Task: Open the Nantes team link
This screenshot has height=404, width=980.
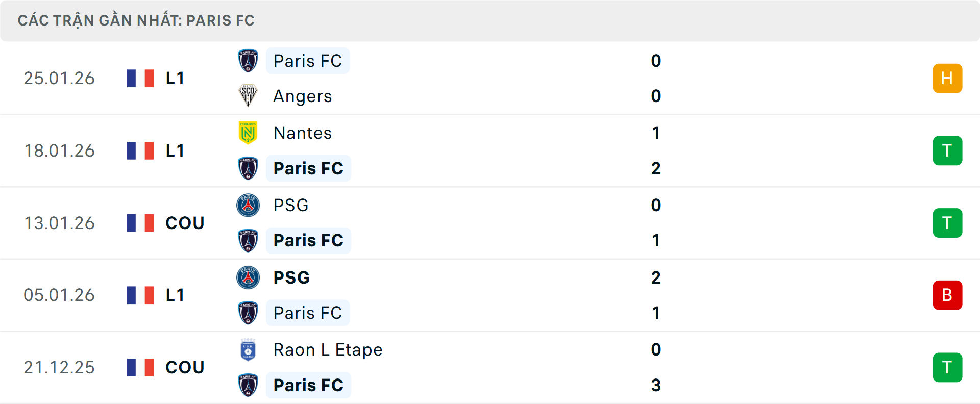Action: pos(303,133)
